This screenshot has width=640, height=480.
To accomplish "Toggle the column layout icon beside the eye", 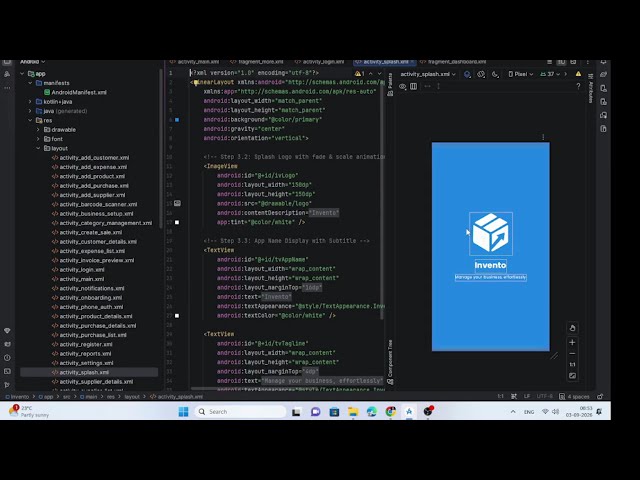I will pos(413,87).
